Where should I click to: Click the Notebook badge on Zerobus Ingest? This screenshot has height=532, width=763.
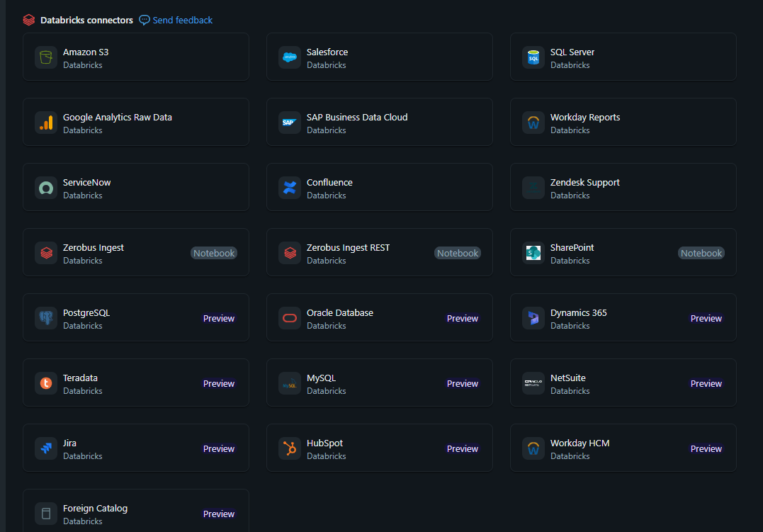pyautogui.click(x=214, y=253)
